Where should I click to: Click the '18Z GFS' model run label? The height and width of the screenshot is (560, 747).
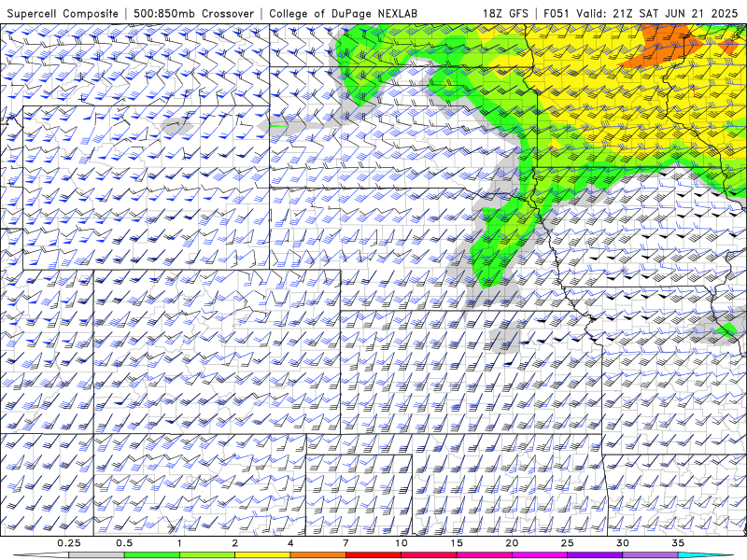505,13
